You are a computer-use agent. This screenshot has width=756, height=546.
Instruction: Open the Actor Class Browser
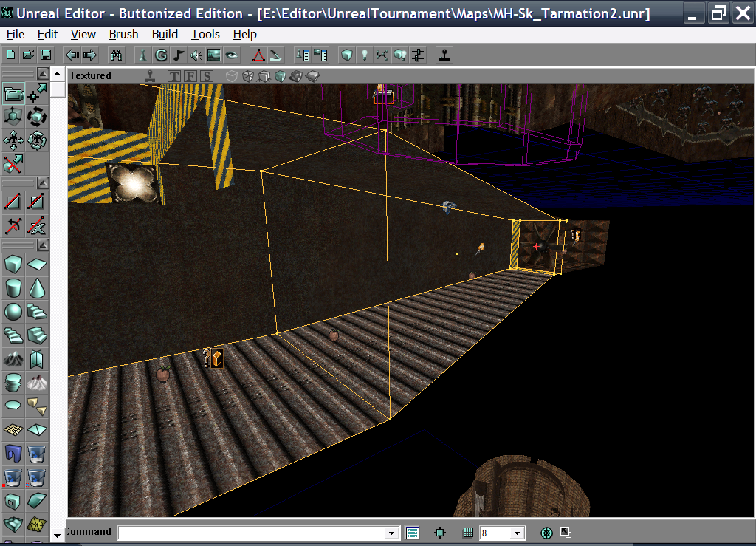tap(142, 54)
